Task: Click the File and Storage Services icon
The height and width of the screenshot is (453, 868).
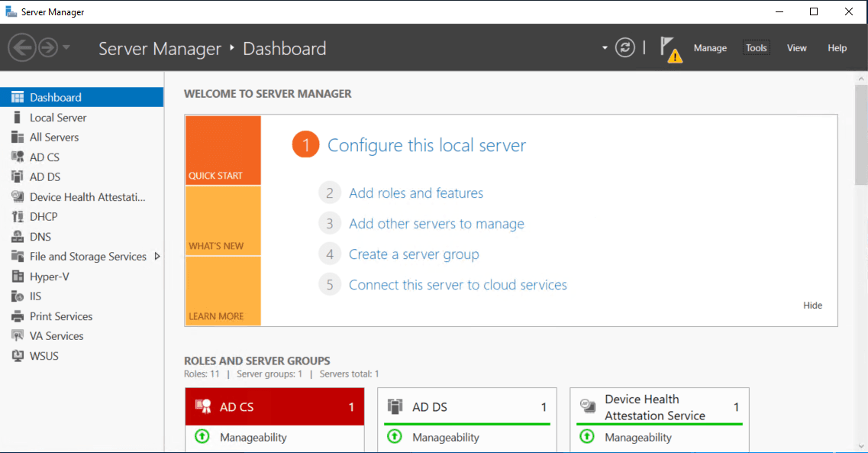Action: (18, 257)
